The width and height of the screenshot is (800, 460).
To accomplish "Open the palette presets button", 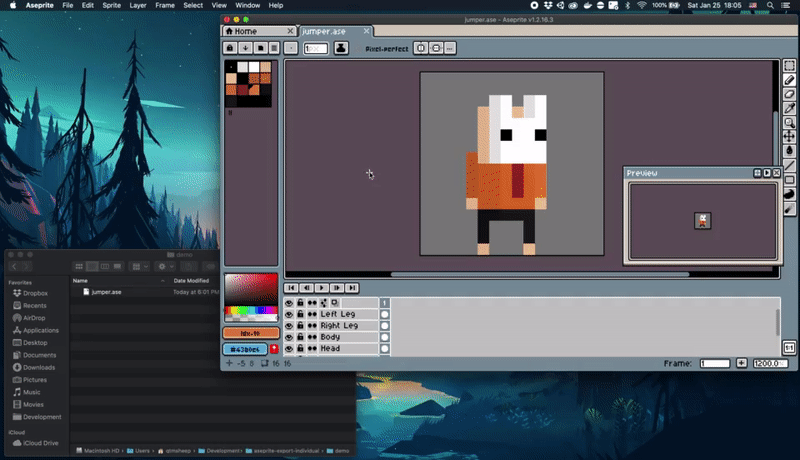I will 260,48.
